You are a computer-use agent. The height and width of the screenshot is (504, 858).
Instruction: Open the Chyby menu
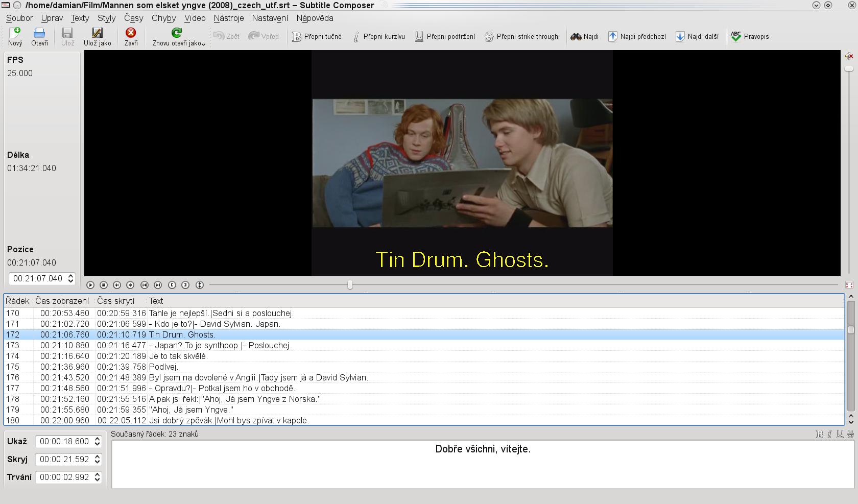click(x=163, y=18)
